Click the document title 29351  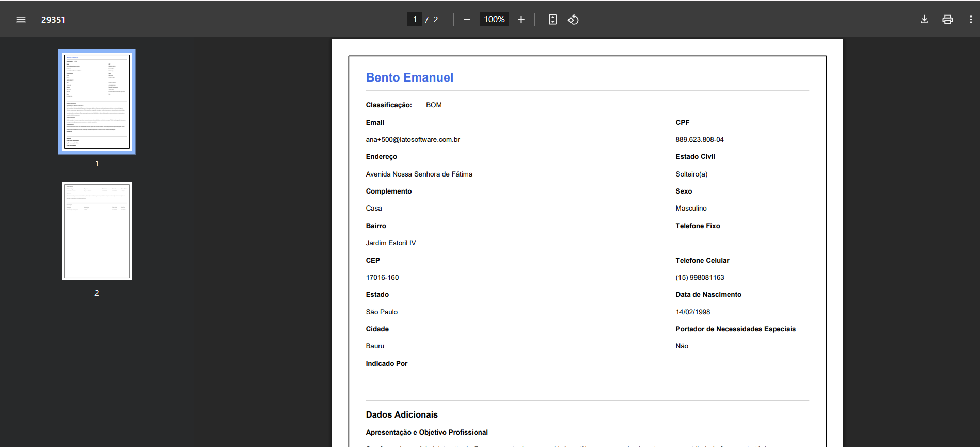tap(53, 20)
